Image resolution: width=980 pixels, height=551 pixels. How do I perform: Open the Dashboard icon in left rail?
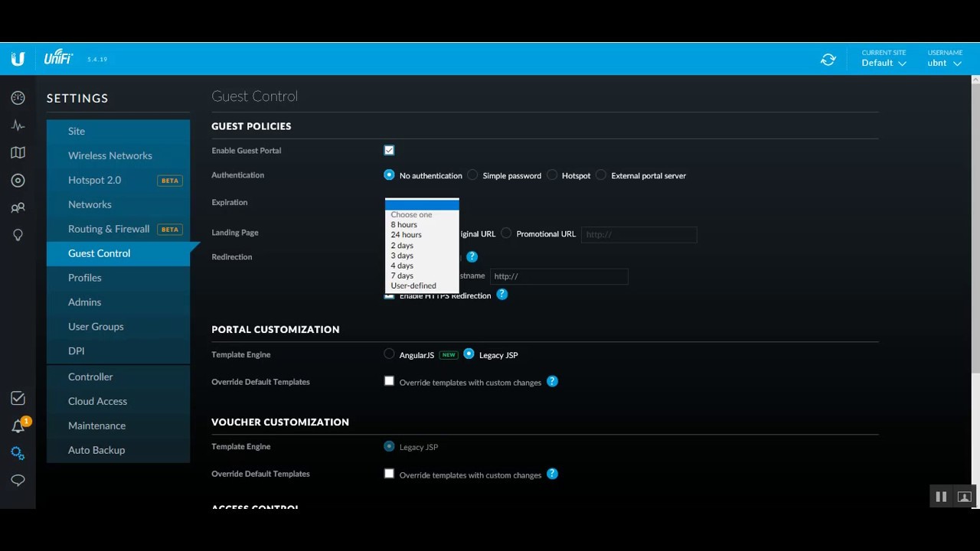18,98
